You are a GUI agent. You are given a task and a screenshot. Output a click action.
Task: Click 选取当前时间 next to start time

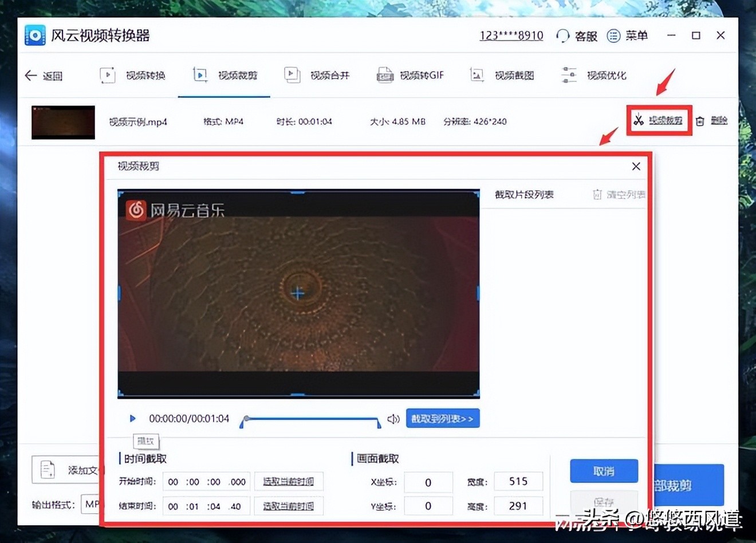pyautogui.click(x=289, y=481)
